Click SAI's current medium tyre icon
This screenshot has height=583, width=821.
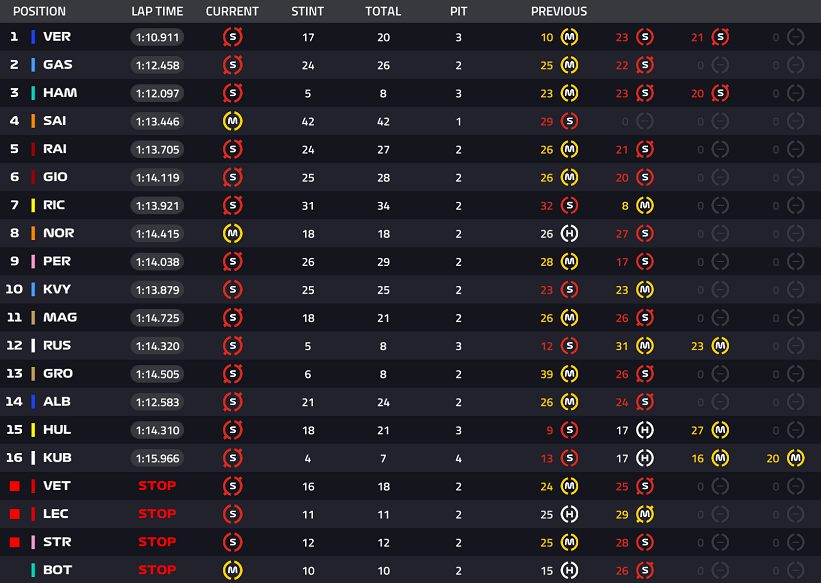click(232, 121)
